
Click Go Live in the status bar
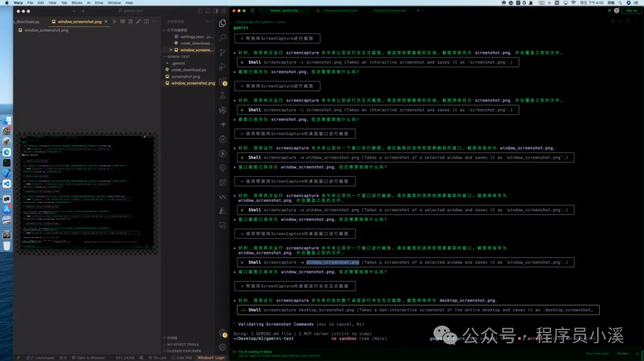(x=157, y=357)
